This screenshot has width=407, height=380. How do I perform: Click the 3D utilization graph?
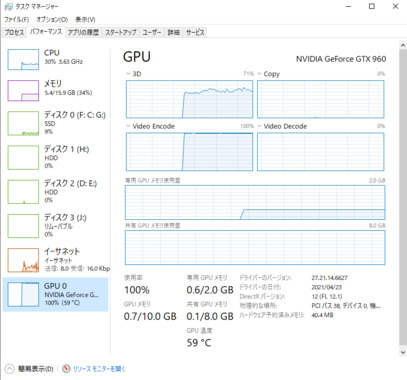(189, 99)
